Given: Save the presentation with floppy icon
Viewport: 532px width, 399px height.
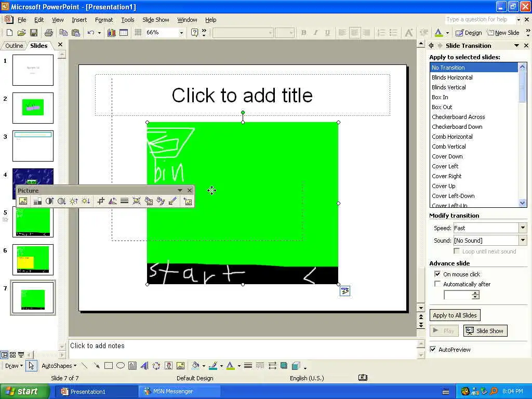Looking at the screenshot, I should (x=34, y=33).
